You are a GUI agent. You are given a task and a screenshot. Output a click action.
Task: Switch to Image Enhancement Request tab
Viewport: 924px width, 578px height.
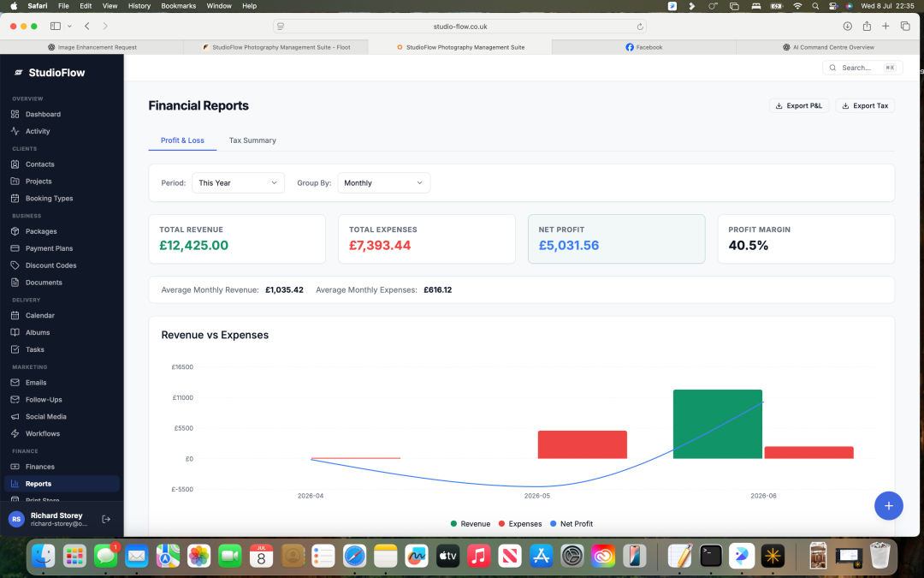(x=92, y=47)
